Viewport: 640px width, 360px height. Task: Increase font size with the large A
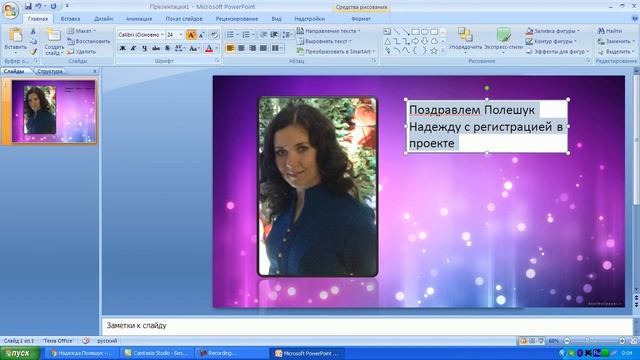(x=191, y=35)
